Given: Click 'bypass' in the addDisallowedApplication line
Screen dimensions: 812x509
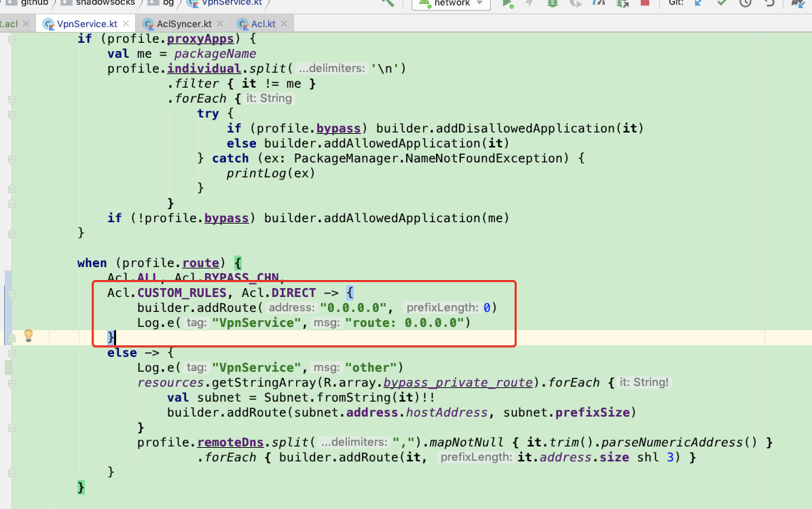Looking at the screenshot, I should tap(338, 128).
